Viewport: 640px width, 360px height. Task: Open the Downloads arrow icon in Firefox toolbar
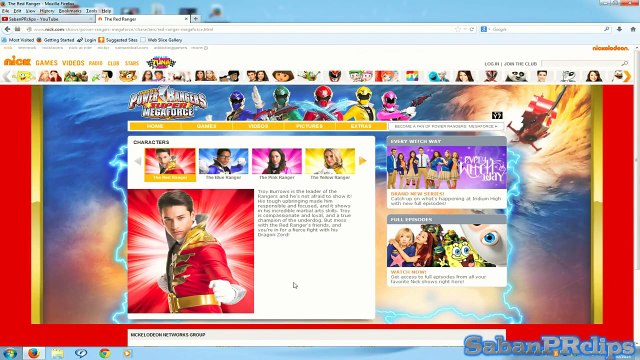[619, 29]
